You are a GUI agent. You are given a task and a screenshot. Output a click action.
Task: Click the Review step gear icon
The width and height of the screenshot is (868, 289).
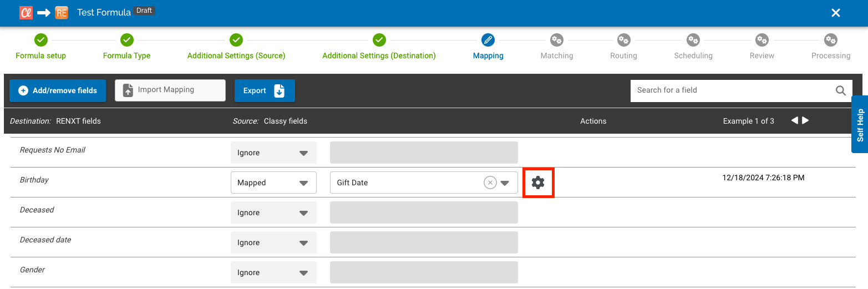point(762,40)
